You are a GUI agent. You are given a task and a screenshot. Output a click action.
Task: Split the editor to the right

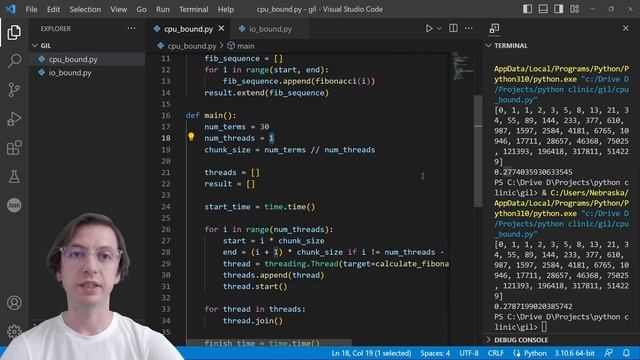coord(453,28)
